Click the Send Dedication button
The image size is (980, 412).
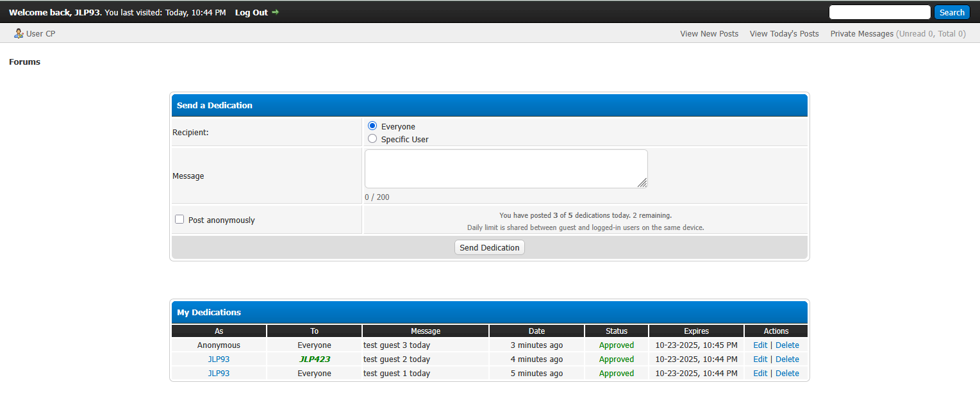[489, 247]
